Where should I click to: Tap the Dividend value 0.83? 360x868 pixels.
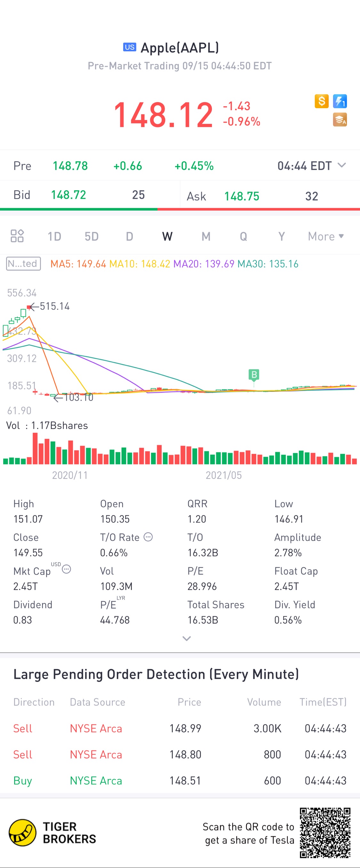(23, 620)
